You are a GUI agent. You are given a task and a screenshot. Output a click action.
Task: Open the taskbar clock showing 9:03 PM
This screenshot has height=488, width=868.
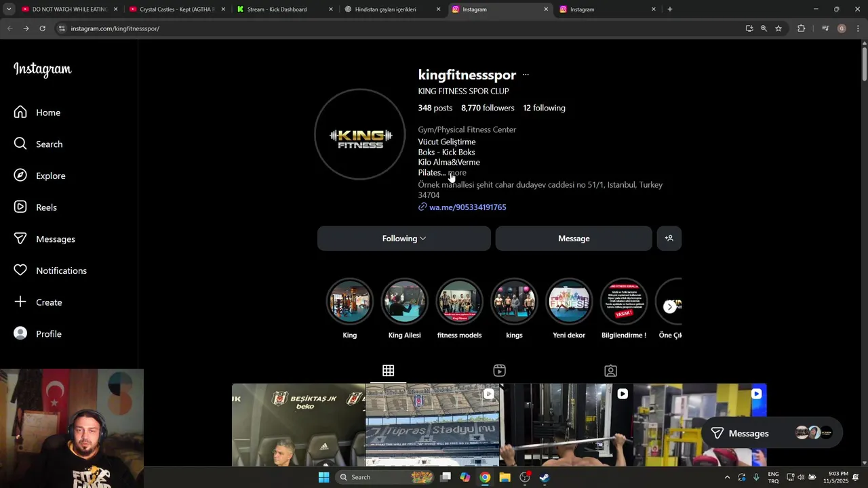[x=835, y=477]
